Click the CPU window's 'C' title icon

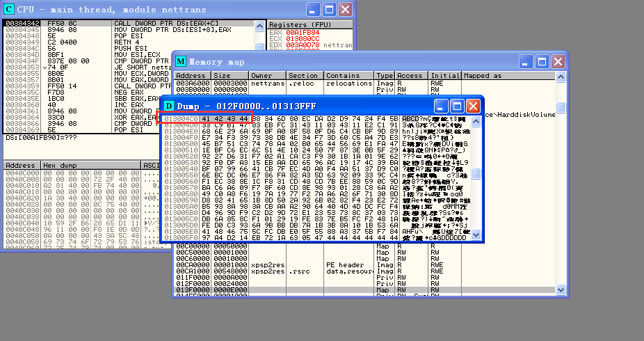[8, 9]
